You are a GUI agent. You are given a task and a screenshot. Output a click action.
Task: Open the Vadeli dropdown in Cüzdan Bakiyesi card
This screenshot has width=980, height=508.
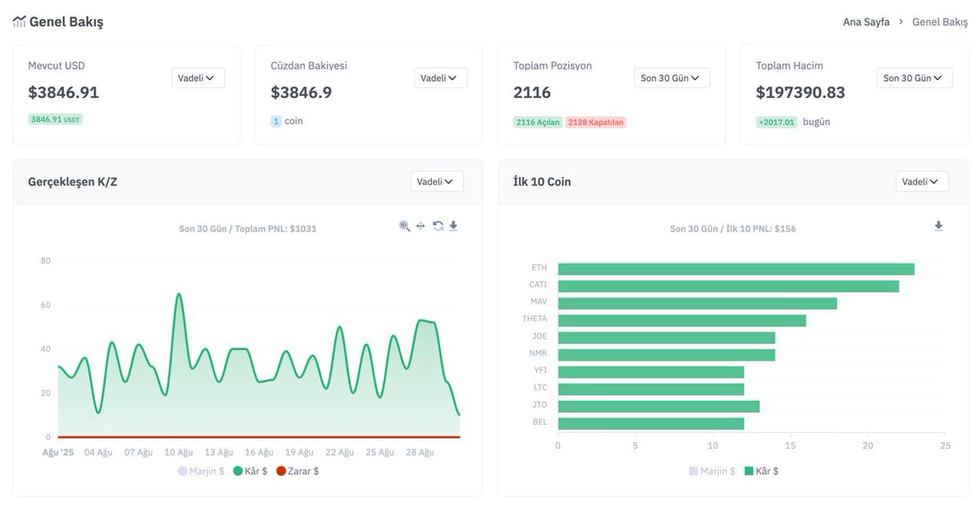(441, 78)
